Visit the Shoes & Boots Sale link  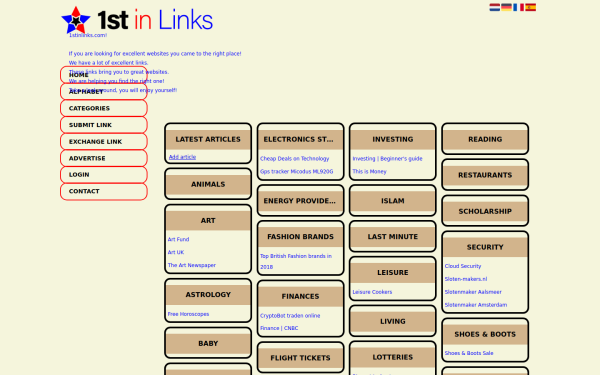coord(469,353)
